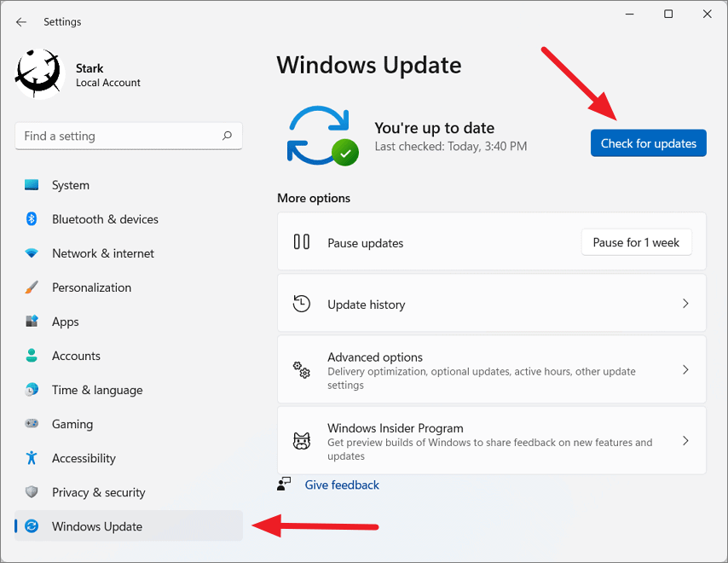The width and height of the screenshot is (728, 563).
Task: Click the Stark profile avatar picture
Action: [x=39, y=74]
